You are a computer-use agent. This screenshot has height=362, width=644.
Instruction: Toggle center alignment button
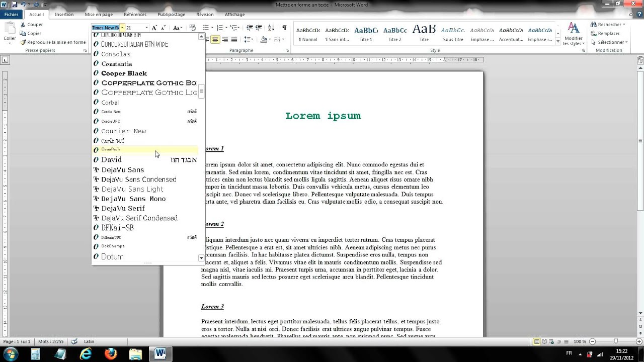pyautogui.click(x=215, y=39)
